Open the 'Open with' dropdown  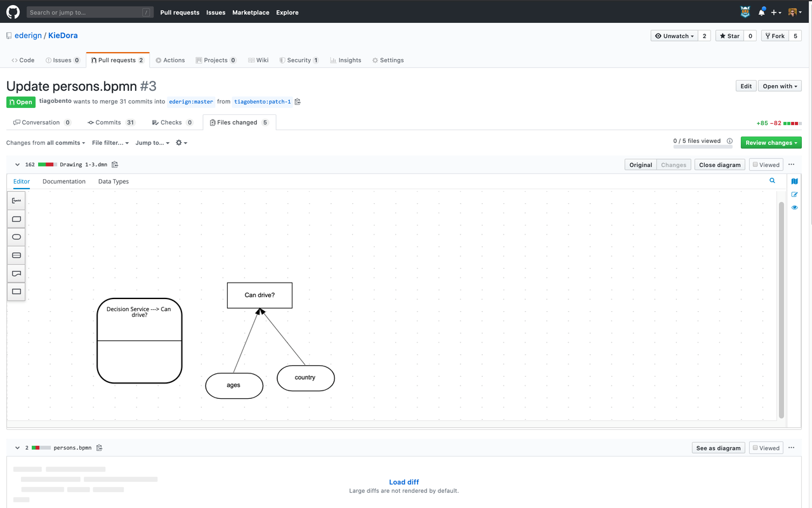[780, 86]
